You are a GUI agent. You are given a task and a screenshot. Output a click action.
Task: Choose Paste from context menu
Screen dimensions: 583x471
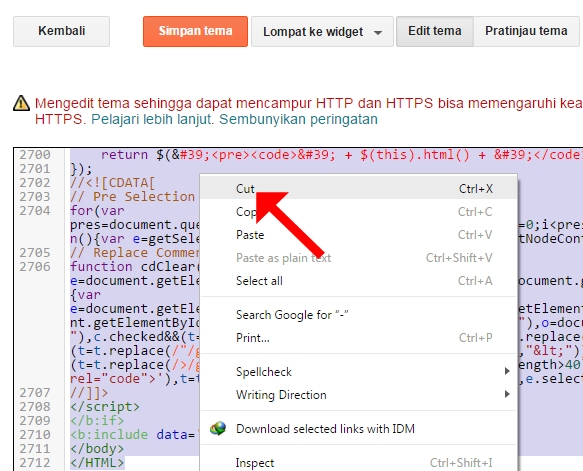click(x=359, y=235)
